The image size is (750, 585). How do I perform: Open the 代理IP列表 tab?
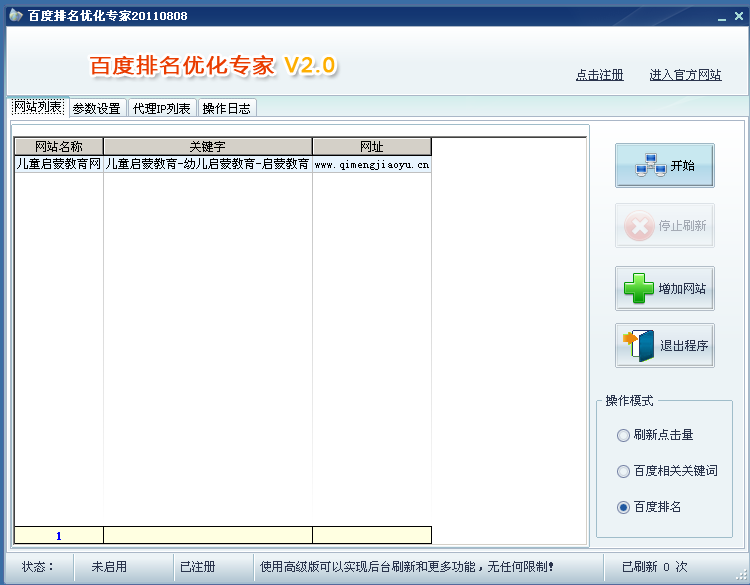point(162,109)
